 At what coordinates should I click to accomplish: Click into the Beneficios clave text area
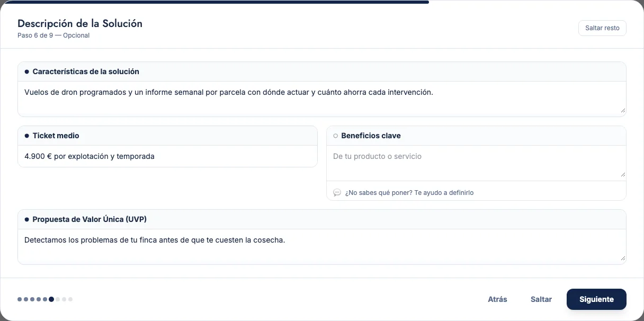point(476,163)
